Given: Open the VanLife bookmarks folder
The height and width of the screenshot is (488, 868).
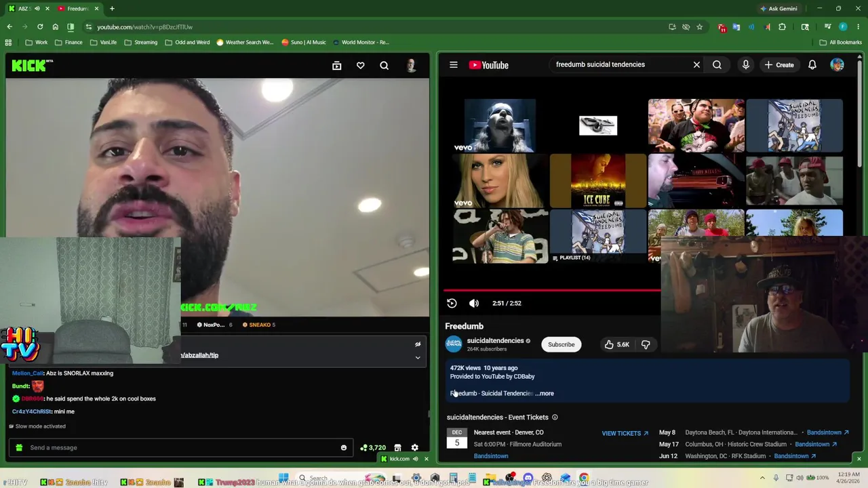Looking at the screenshot, I should 102,42.
